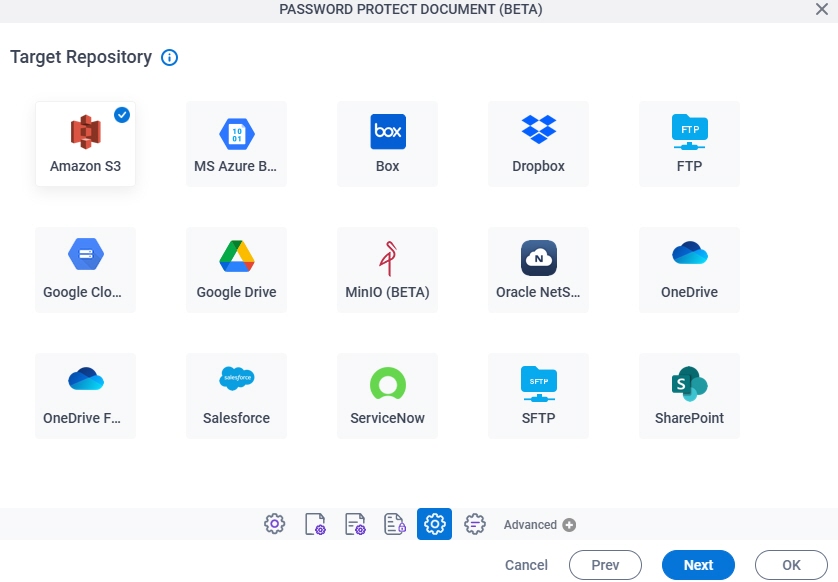Viewport: 838px width, 582px height.
Task: Confirm with the OK button
Action: point(792,565)
